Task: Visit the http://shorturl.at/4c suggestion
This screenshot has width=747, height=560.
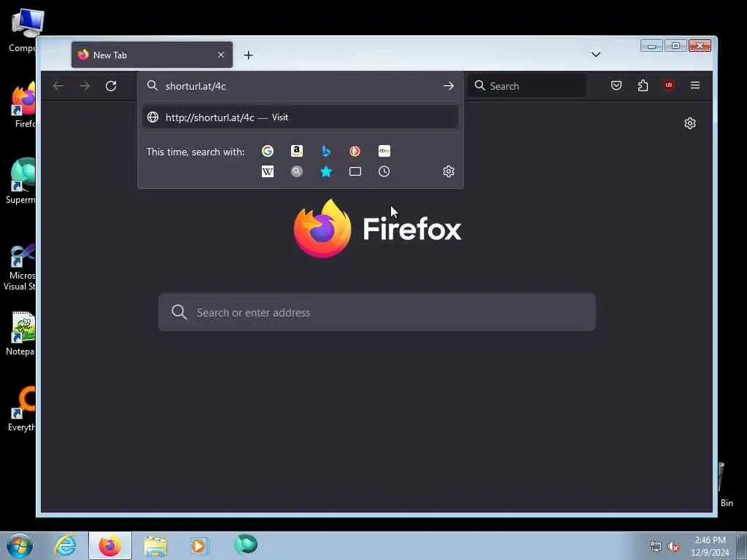Action: pyautogui.click(x=300, y=117)
